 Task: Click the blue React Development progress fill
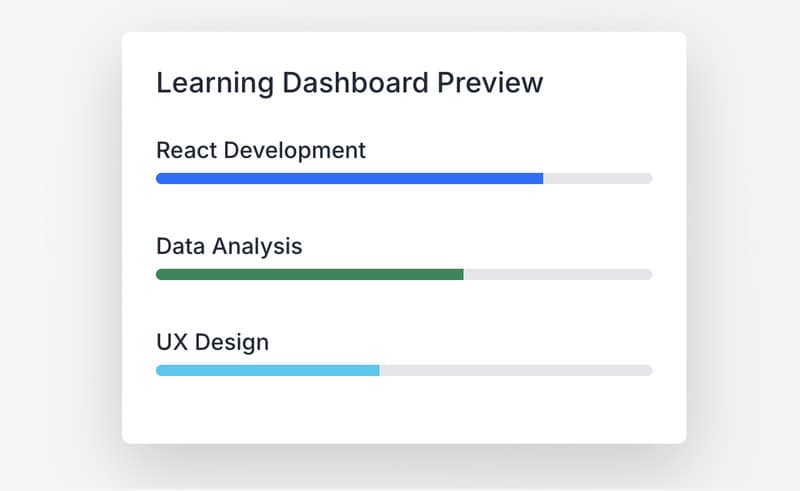click(349, 178)
